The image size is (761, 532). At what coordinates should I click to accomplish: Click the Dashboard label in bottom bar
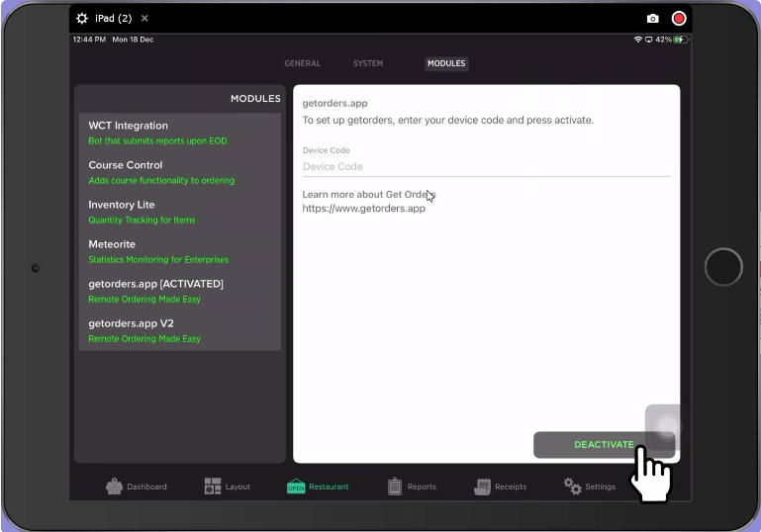146,487
